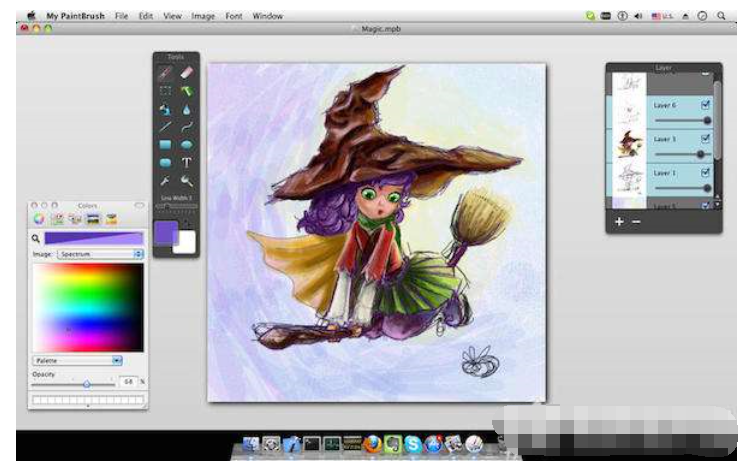Switch to crayons picker mode
The height and width of the screenshot is (466, 741).
[111, 219]
